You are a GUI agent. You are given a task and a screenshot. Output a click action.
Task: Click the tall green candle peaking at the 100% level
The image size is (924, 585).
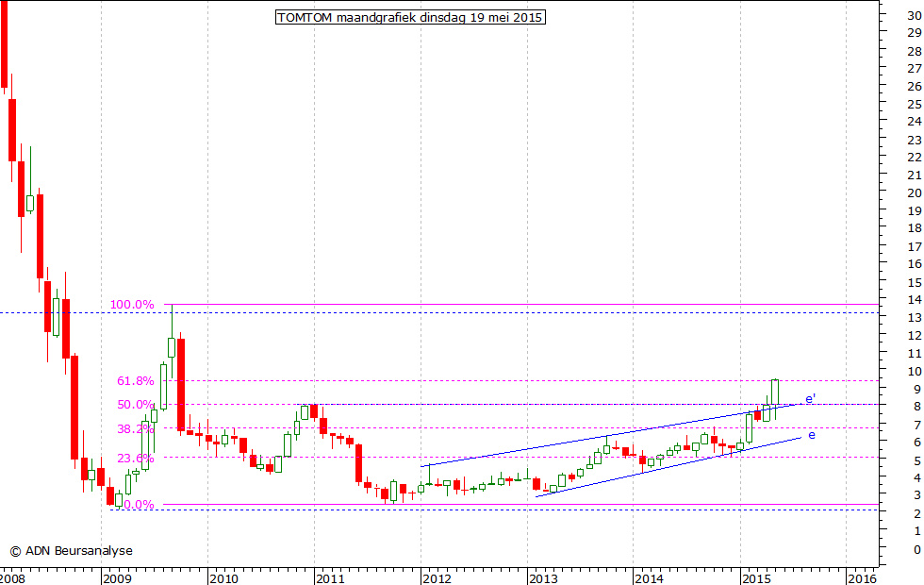[x=172, y=347]
